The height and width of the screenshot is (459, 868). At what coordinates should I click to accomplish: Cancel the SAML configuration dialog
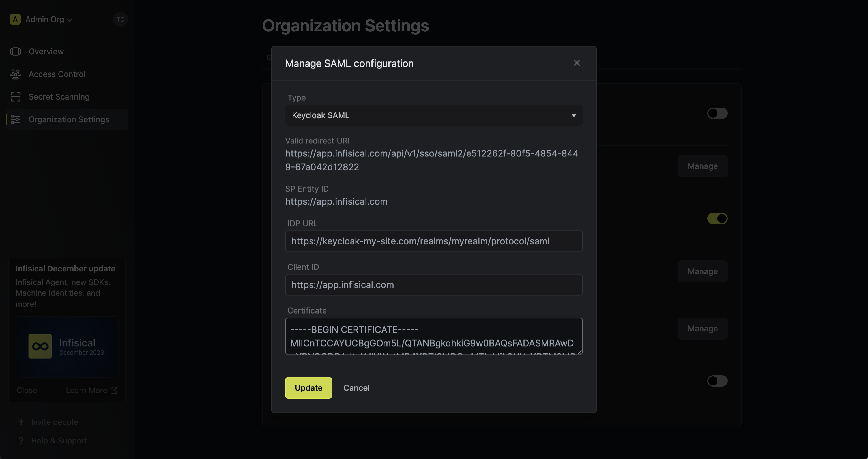(x=356, y=388)
